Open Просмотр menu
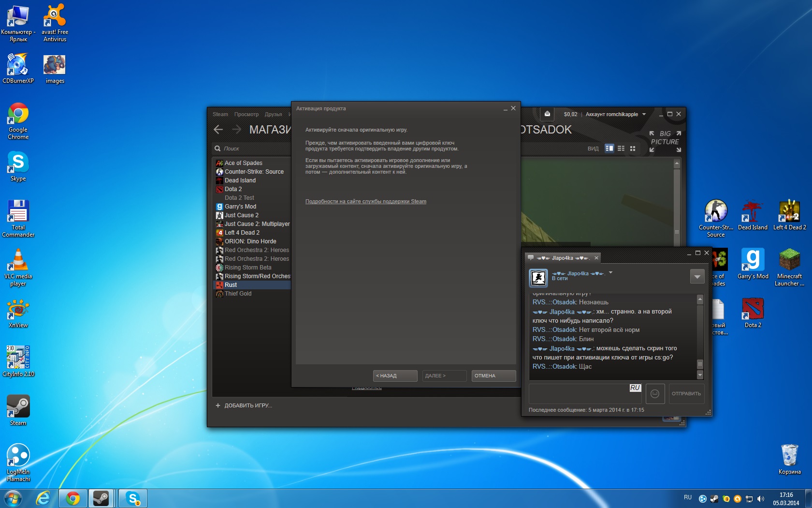The image size is (812, 508). pyautogui.click(x=246, y=115)
